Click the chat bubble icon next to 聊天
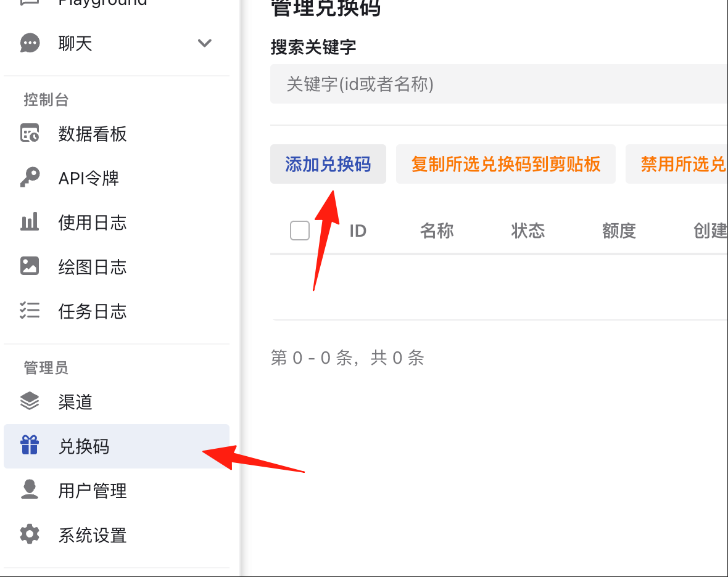The image size is (728, 577). [x=30, y=43]
